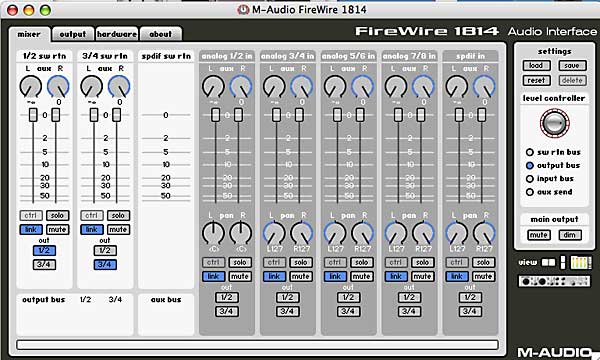Click the FireWire 1814 front panel thumbnail

tap(554, 282)
